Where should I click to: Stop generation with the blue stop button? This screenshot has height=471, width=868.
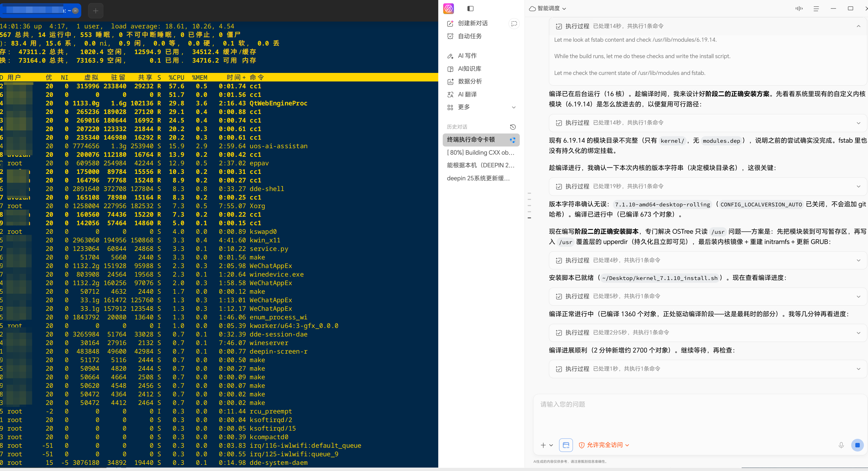point(857,445)
